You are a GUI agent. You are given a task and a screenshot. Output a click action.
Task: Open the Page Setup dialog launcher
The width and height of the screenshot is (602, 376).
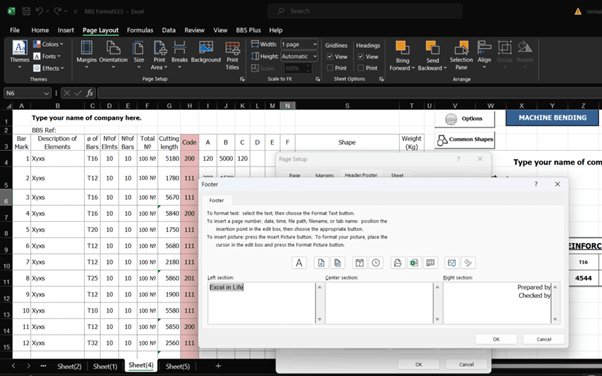click(x=242, y=79)
